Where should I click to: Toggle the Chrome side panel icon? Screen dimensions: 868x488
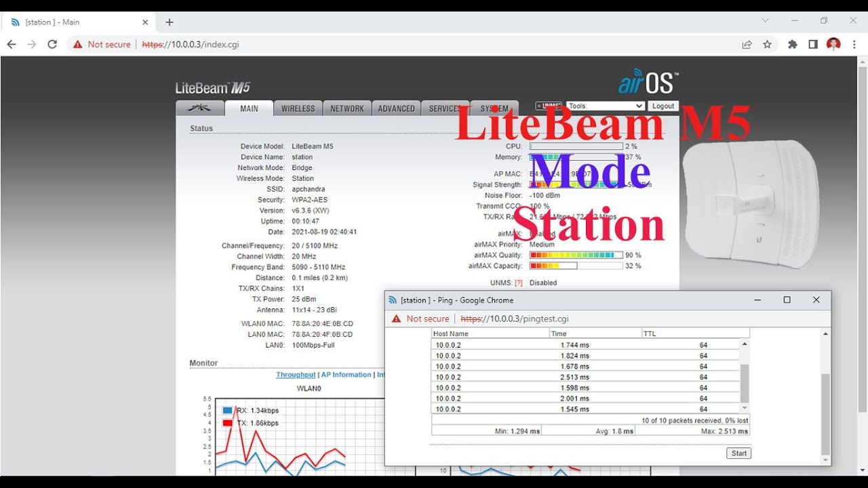tap(812, 44)
